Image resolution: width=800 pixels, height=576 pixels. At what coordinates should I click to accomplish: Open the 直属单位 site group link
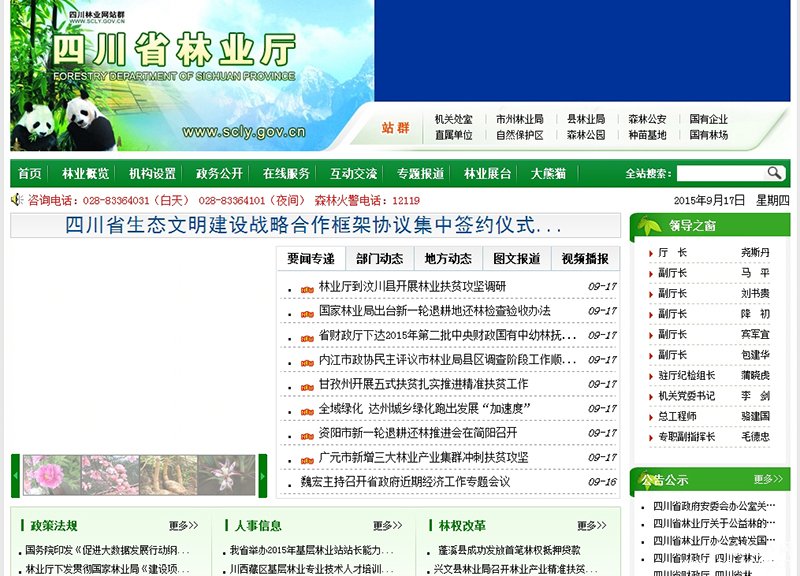(x=454, y=135)
